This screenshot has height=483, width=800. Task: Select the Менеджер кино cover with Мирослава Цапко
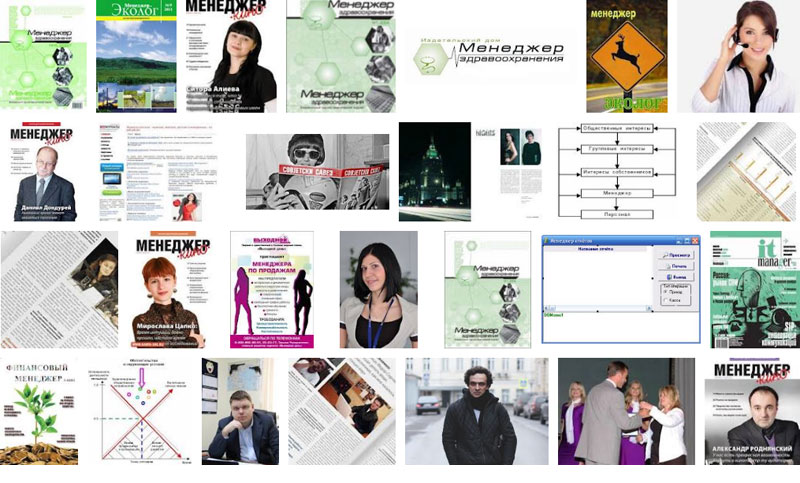[x=171, y=290]
